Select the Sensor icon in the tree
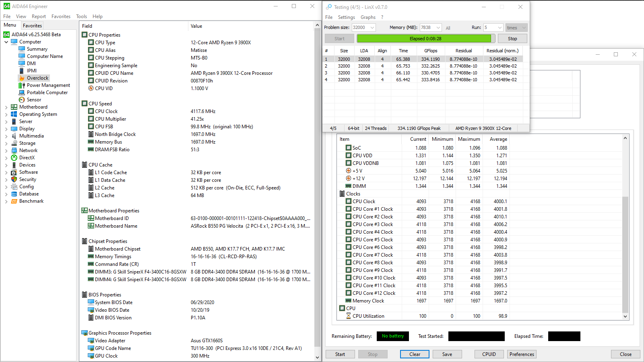 [22, 100]
